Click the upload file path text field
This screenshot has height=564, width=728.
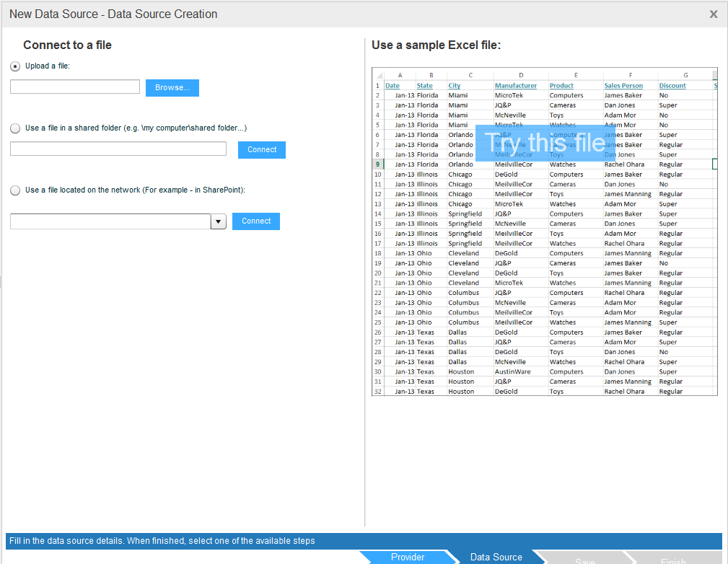tap(75, 87)
